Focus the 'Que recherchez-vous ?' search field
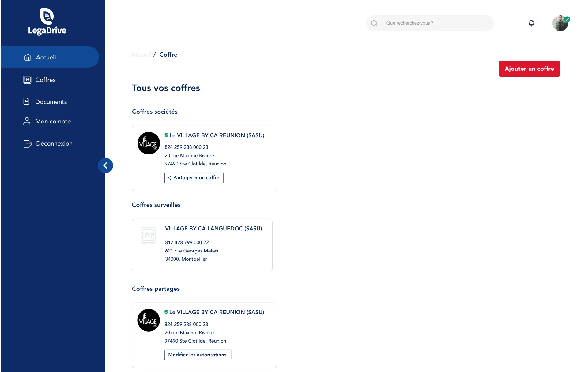 [430, 23]
